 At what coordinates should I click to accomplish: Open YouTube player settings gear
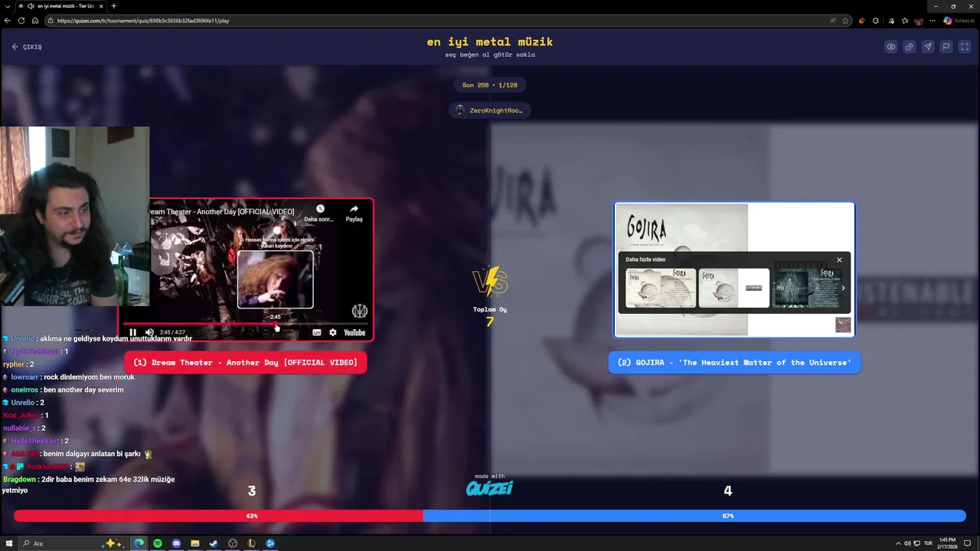[x=333, y=332]
